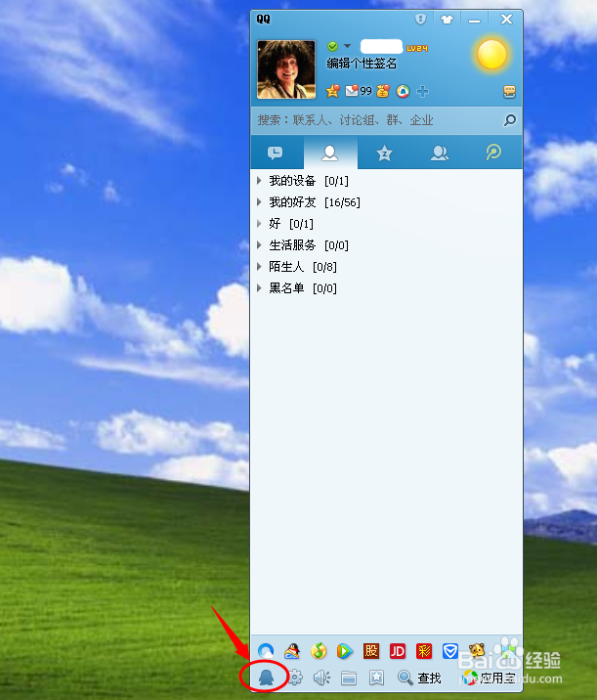Open the stock 股 app icon
The height and width of the screenshot is (700, 597).
(x=370, y=651)
